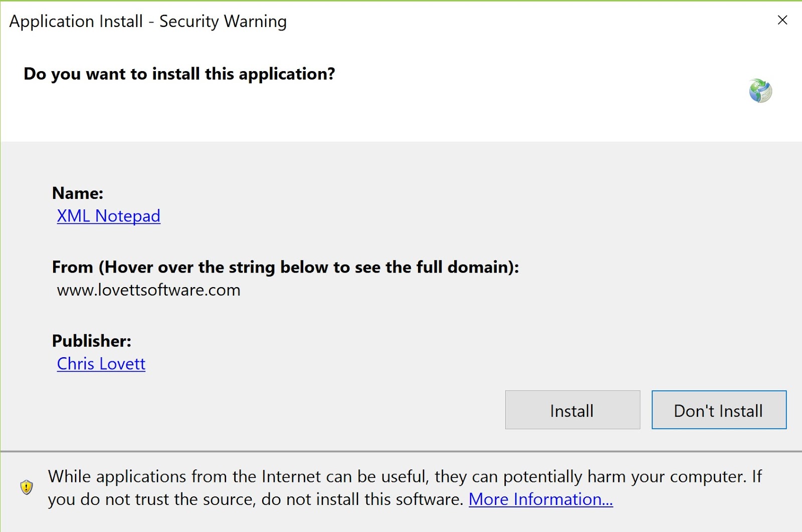
Task: Click the globe application install icon
Action: 760,91
